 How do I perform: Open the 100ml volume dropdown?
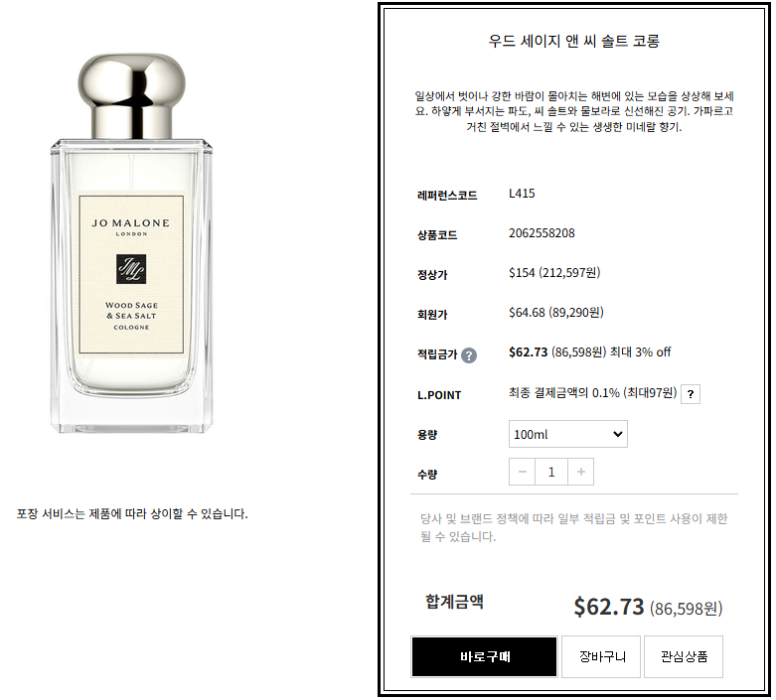568,434
